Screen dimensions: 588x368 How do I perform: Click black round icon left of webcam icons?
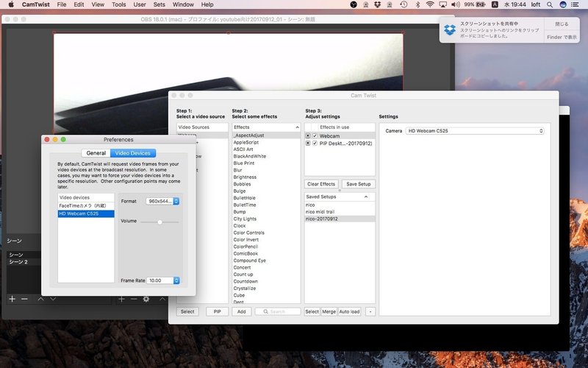coord(354,4)
